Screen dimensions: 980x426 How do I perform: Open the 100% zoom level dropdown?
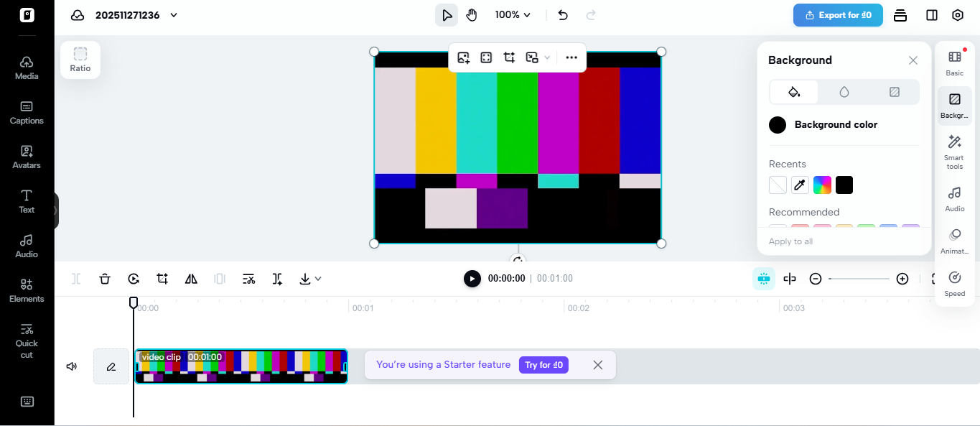click(x=513, y=15)
